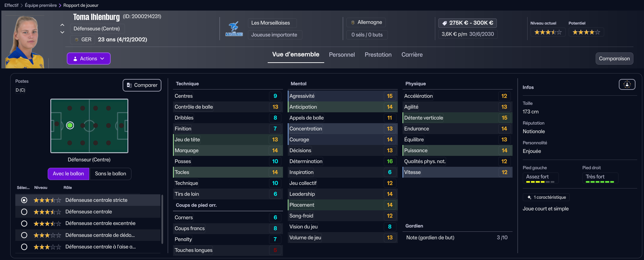Click Les Marseillaises club logo
The height and width of the screenshot is (260, 644).
click(x=234, y=29)
